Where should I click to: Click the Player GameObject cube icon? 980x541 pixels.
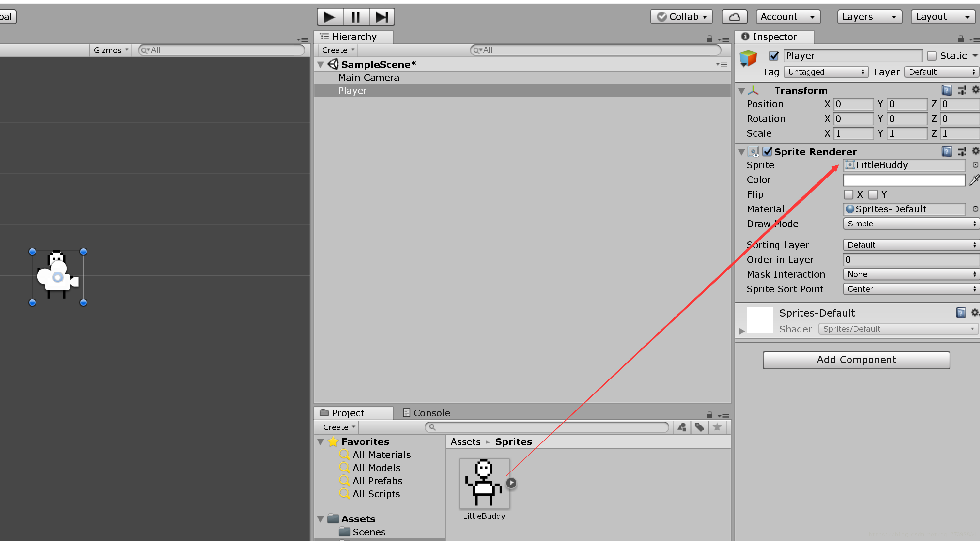[748, 56]
